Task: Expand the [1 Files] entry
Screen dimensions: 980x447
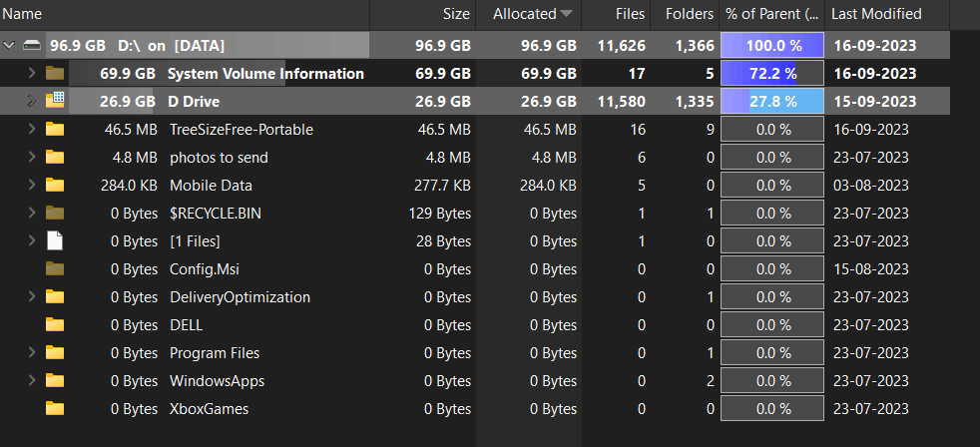Action: tap(32, 241)
